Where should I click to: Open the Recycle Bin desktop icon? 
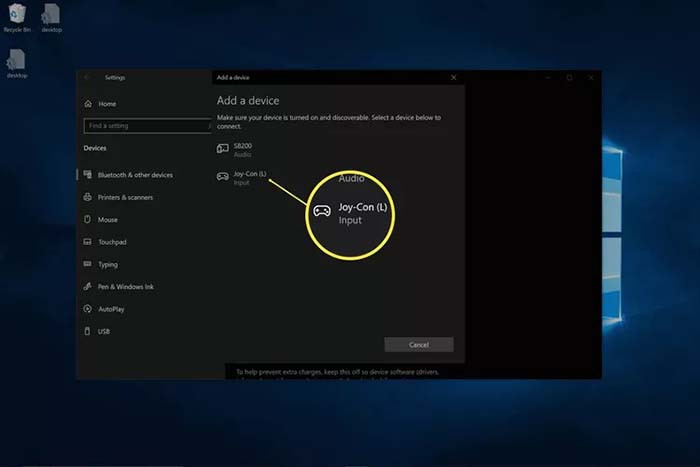[x=17, y=18]
